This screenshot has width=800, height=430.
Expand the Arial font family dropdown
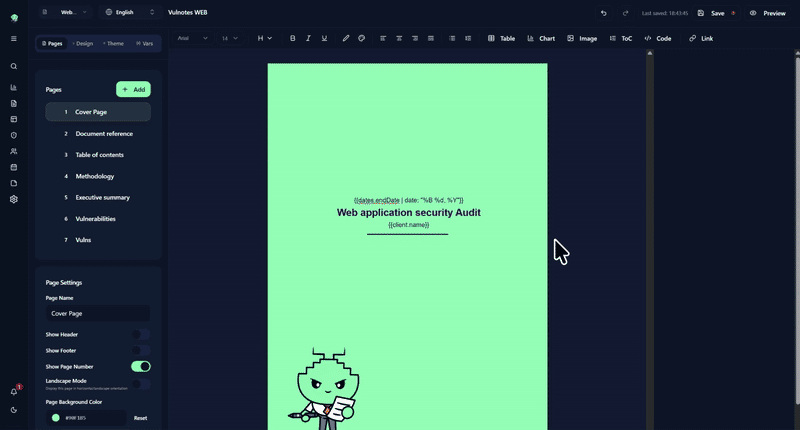tap(192, 38)
